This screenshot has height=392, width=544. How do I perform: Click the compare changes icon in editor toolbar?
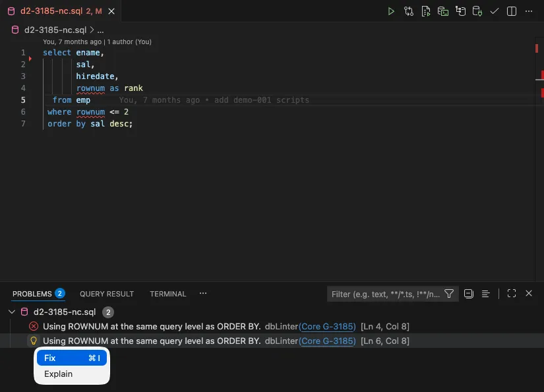[x=409, y=11]
